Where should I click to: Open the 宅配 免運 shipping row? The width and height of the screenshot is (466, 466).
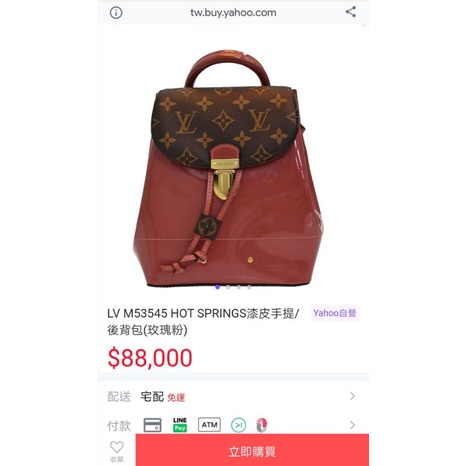pyautogui.click(x=233, y=396)
